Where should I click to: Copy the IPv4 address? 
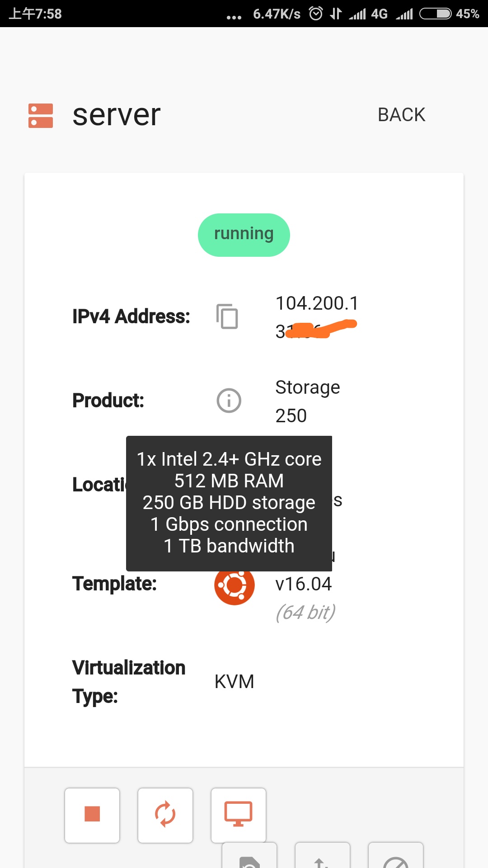point(227,316)
